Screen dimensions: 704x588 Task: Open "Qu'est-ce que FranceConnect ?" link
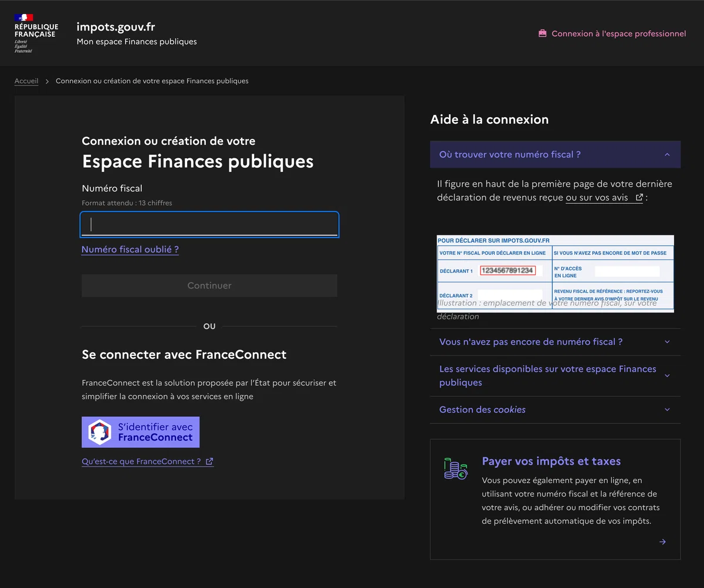coord(147,461)
